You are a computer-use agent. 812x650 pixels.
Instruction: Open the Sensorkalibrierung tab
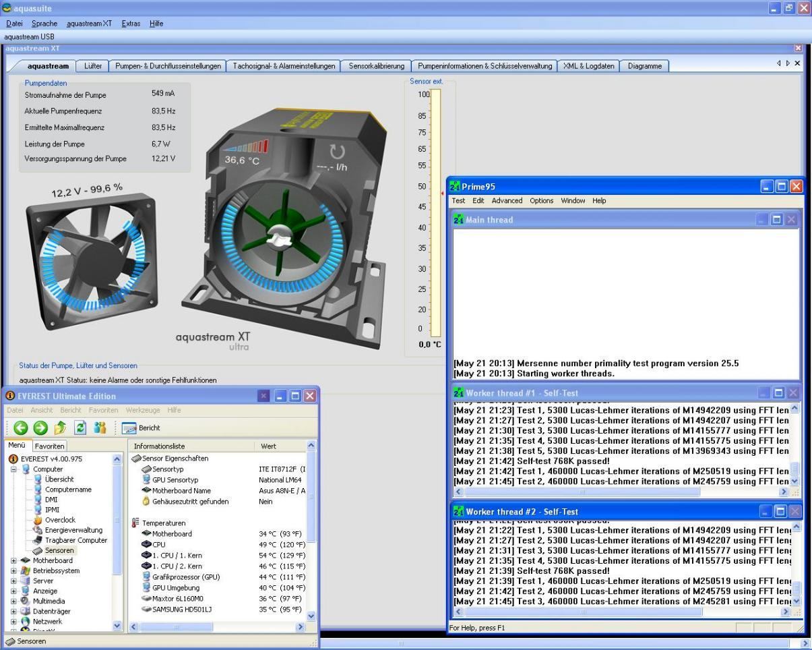tap(377, 66)
